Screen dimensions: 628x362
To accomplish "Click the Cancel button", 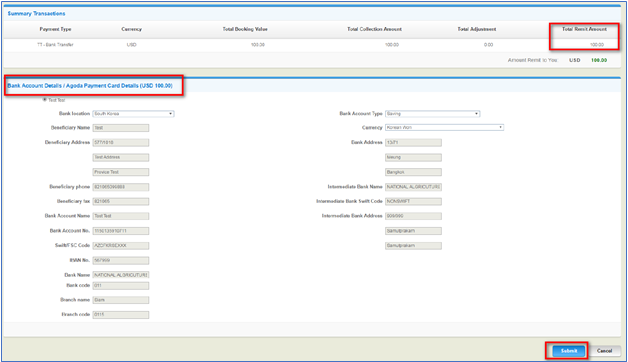I will [604, 351].
